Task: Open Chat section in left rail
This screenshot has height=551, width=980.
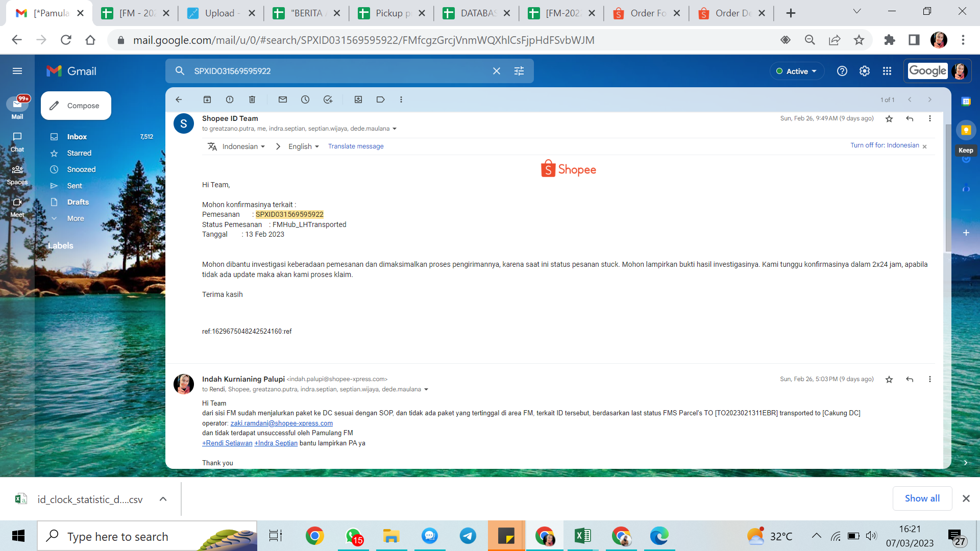Action: pyautogui.click(x=17, y=142)
